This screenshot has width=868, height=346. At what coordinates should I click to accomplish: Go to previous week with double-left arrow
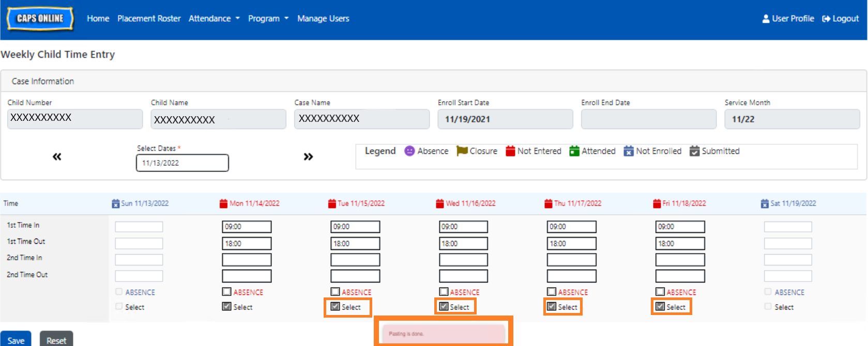coord(57,156)
